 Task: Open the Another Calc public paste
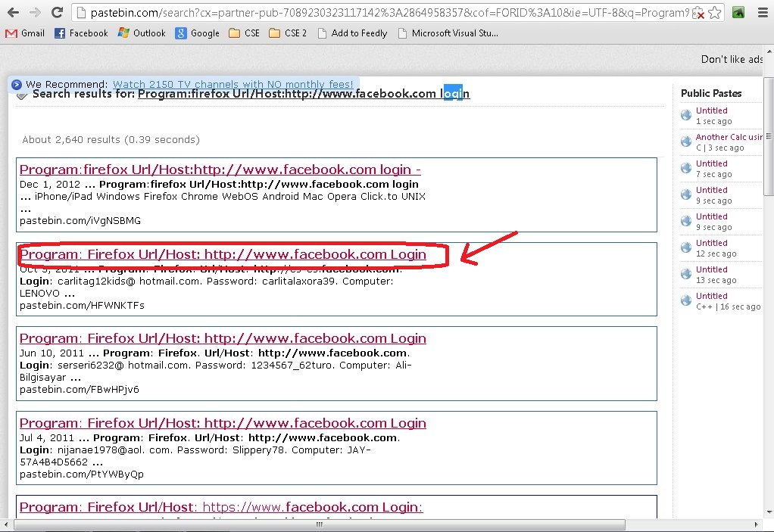click(729, 137)
